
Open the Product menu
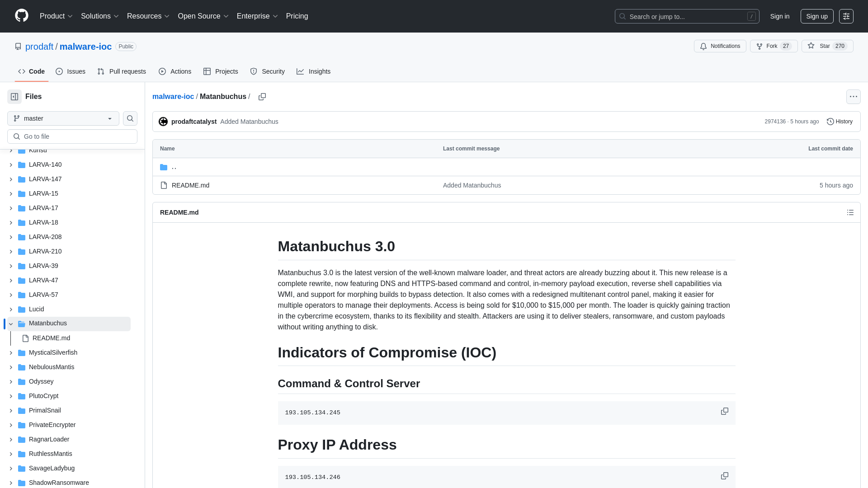[x=56, y=16]
